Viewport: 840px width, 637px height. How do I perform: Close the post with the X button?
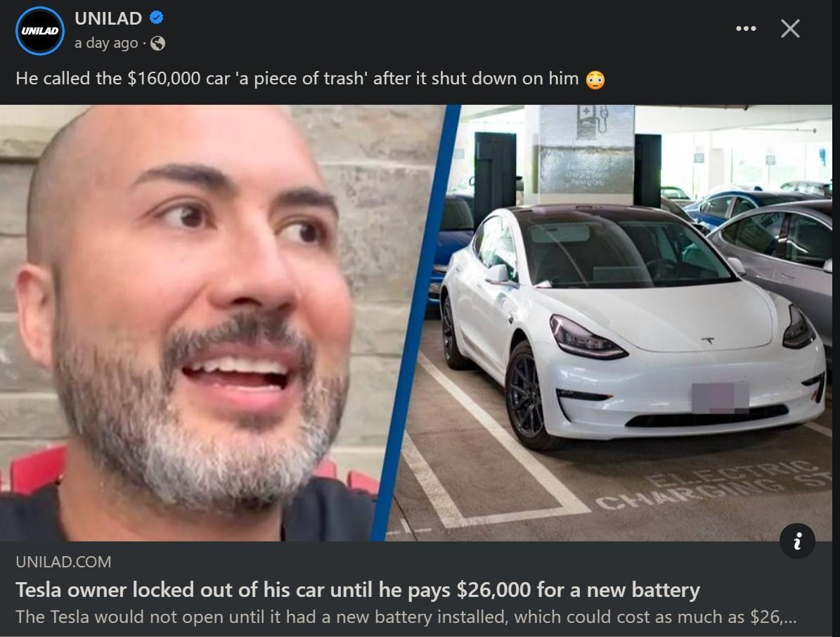(x=790, y=28)
